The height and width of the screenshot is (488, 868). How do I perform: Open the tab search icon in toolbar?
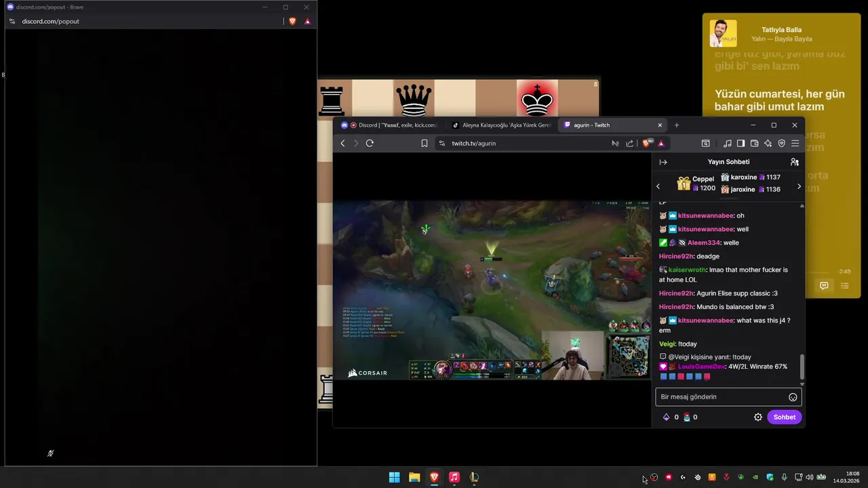[705, 143]
